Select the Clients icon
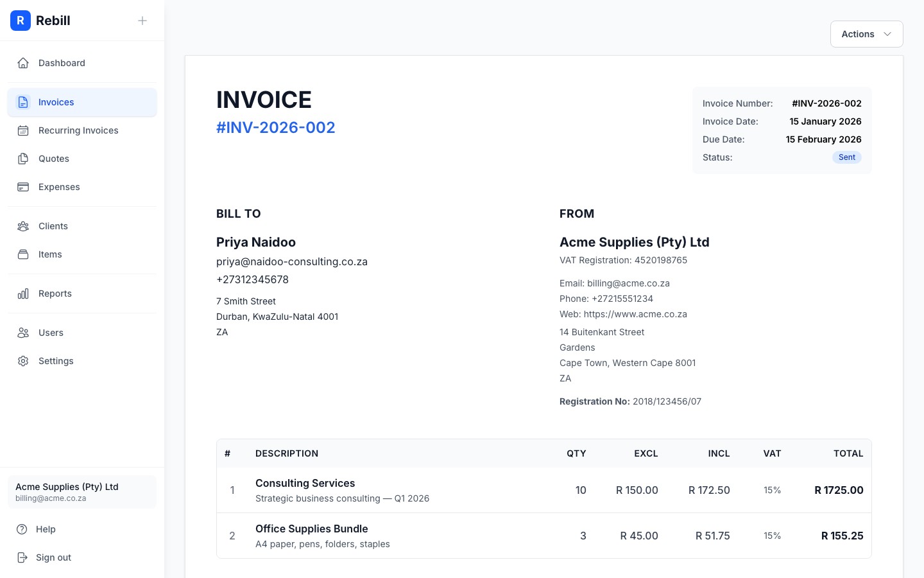Viewport: 924px width, 578px height. point(23,226)
